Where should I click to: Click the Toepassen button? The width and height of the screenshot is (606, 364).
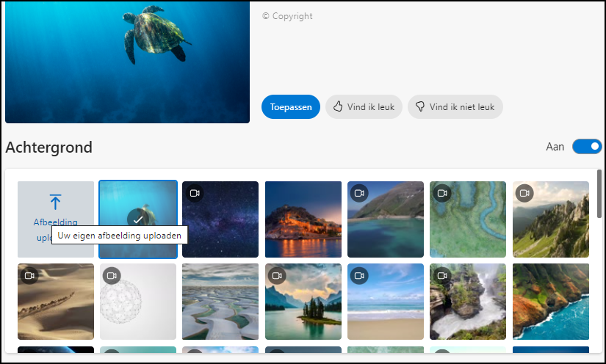[291, 107]
